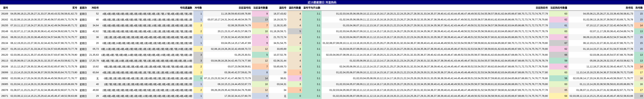Click period number 26120
The height and width of the screenshot is (99, 644).
5,55
